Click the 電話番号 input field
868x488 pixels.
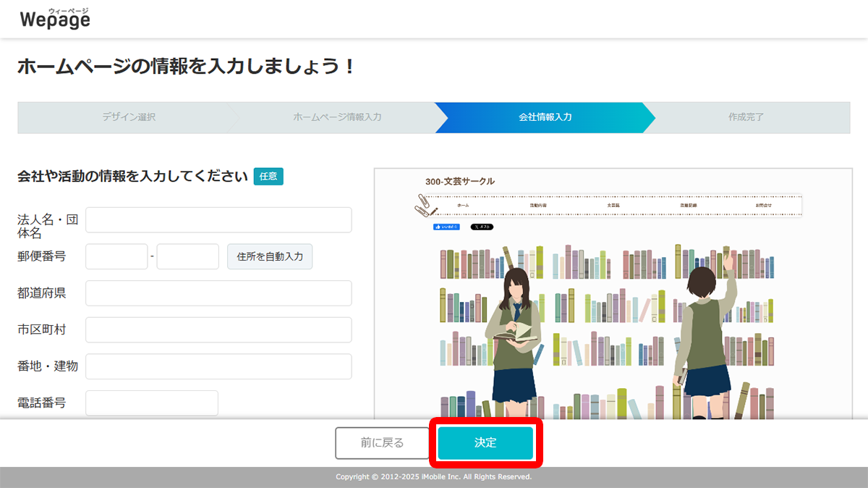pyautogui.click(x=151, y=402)
